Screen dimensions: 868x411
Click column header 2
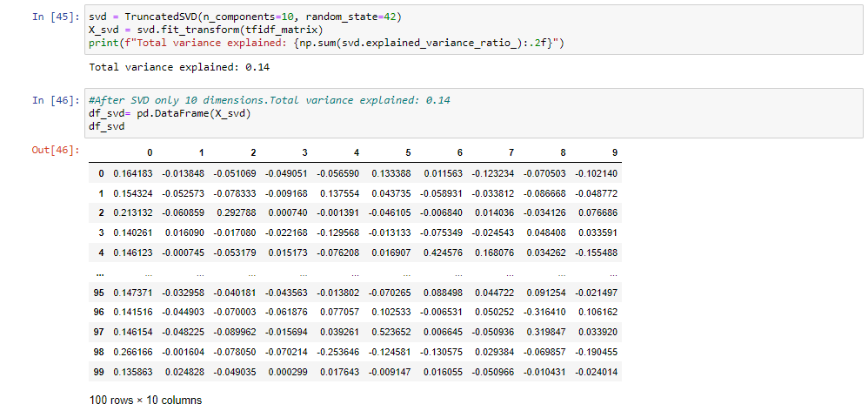253,152
